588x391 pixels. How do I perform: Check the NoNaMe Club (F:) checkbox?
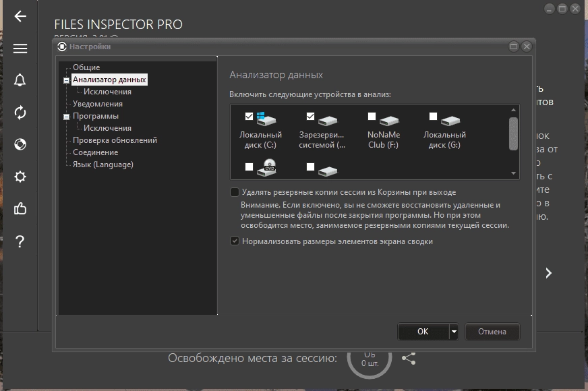pyautogui.click(x=372, y=116)
